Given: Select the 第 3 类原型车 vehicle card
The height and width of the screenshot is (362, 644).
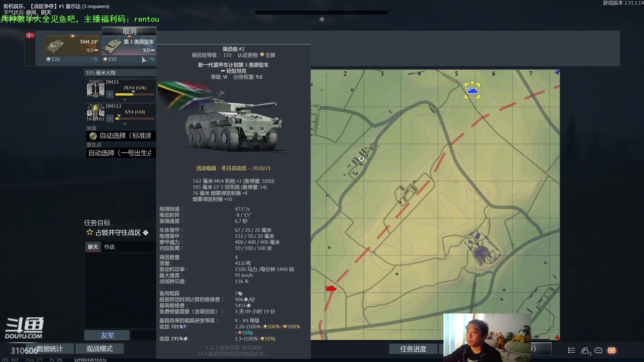Looking at the screenshot, I should (x=129, y=46).
